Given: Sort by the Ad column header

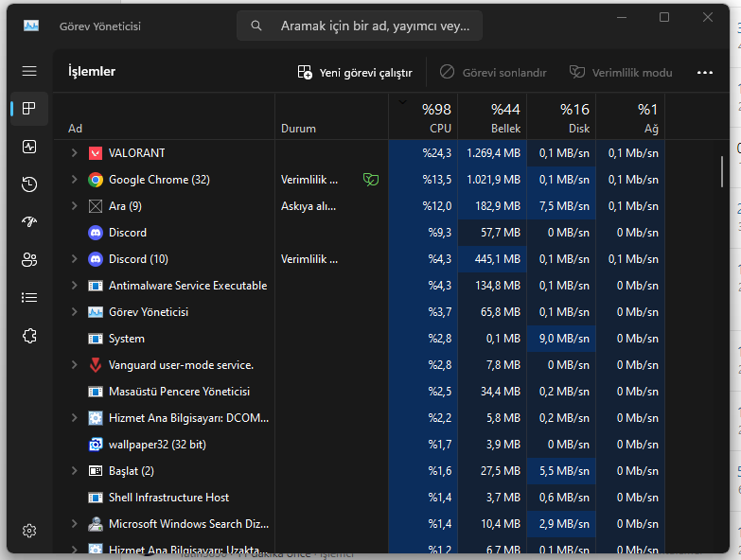Looking at the screenshot, I should coord(165,116).
